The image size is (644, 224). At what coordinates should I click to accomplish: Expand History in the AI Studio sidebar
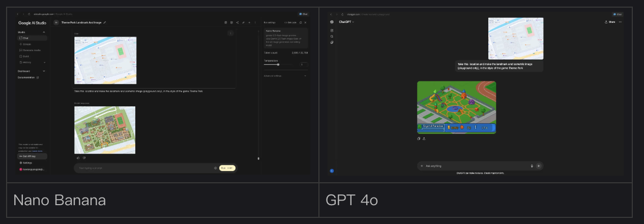coord(32,62)
